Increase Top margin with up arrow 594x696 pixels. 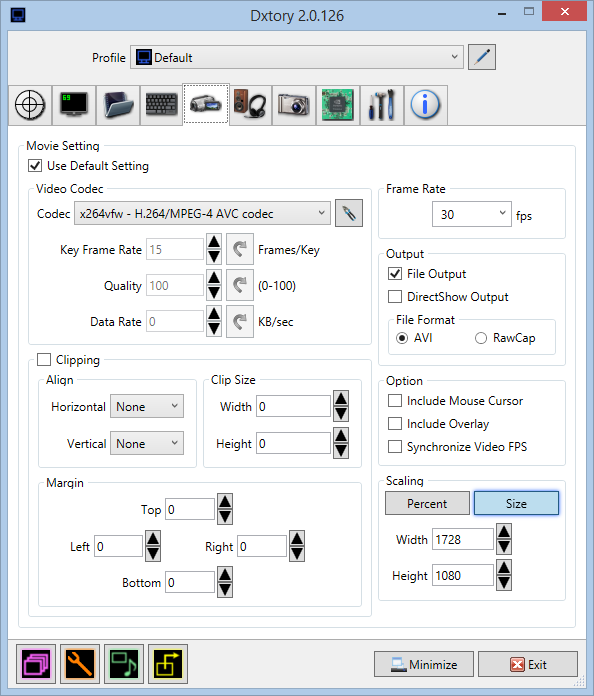pos(225,502)
